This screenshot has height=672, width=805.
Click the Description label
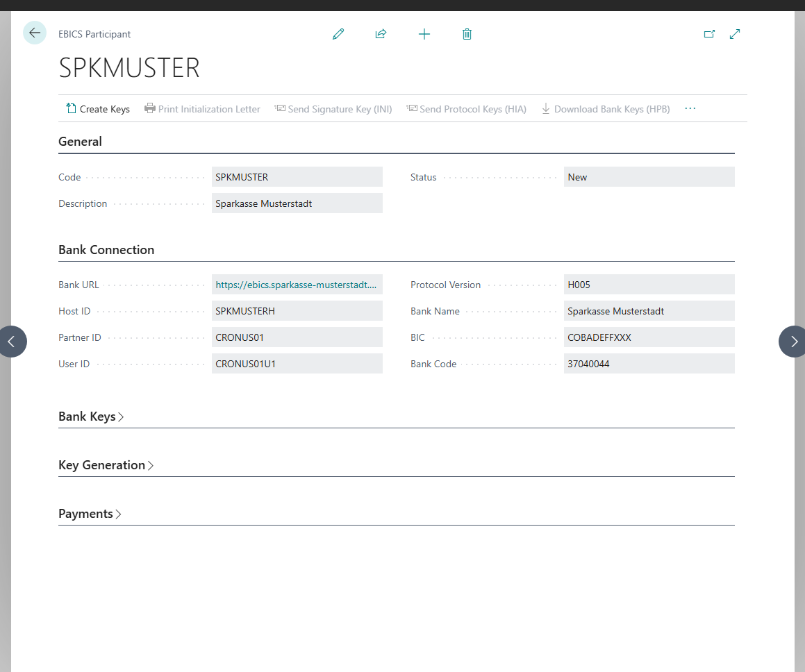coord(83,203)
